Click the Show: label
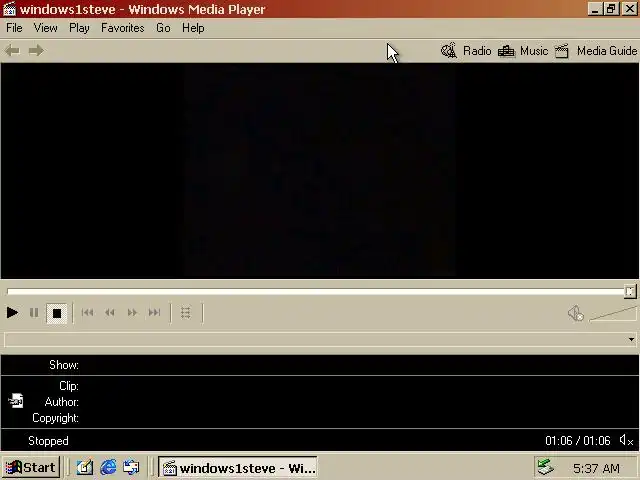This screenshot has height=480, width=640. click(x=64, y=365)
